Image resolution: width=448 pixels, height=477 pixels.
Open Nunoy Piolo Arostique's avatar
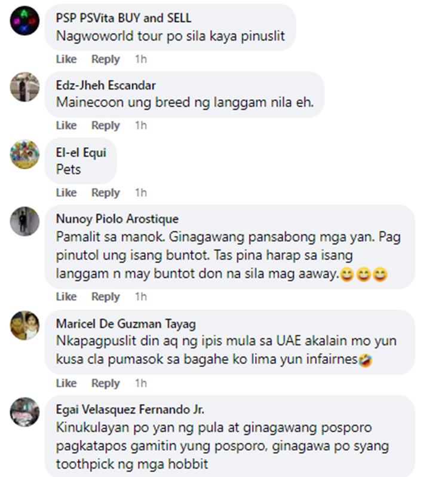(24, 221)
